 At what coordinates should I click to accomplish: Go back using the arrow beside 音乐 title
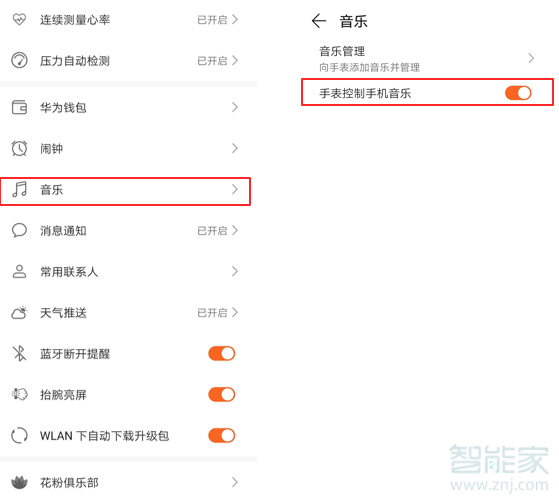tap(319, 21)
